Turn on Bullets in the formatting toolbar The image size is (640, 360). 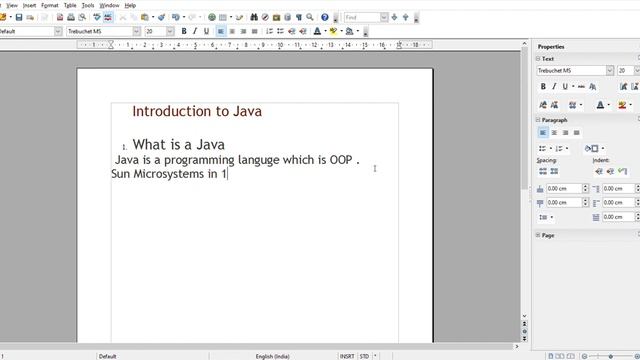(280, 31)
